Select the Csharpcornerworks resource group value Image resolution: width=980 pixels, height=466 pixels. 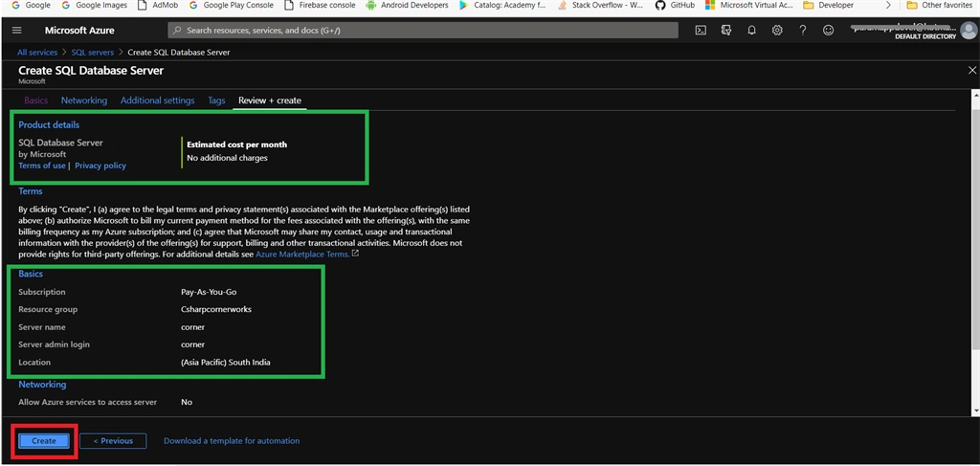tap(216, 310)
